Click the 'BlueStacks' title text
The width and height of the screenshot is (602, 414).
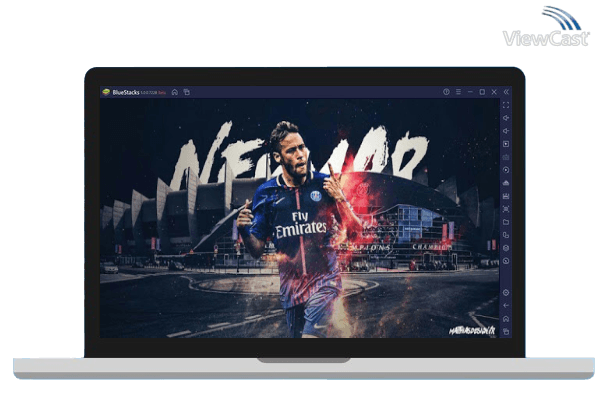(x=126, y=92)
